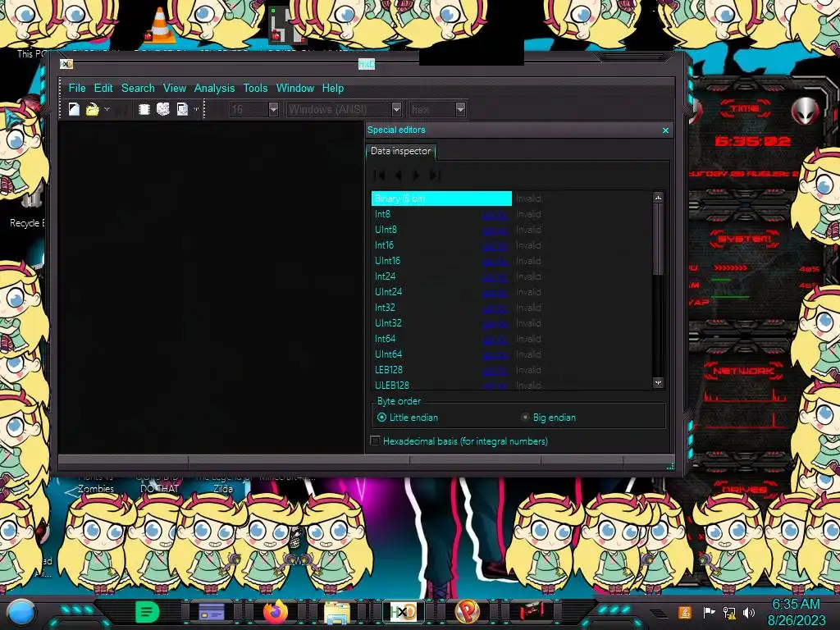Open the orange P app on taskbar
This screenshot has width=840, height=630.
pos(467,611)
